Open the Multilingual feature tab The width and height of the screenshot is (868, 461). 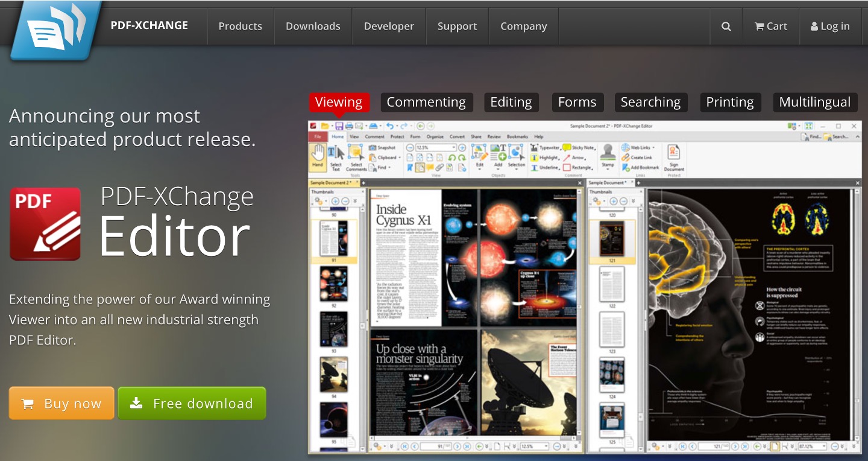point(815,102)
